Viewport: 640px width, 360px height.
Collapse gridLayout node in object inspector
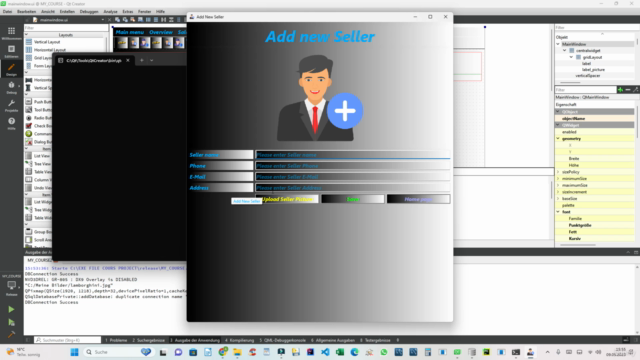coord(571,57)
